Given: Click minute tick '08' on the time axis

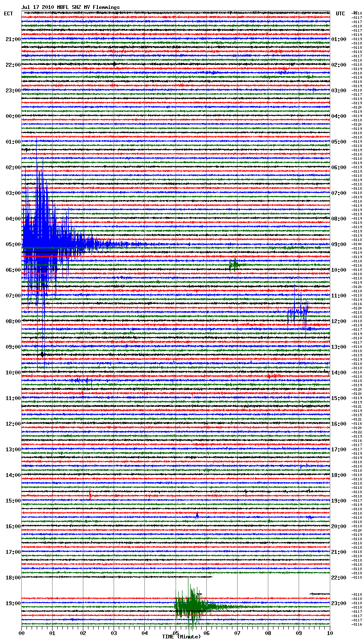Looking at the screenshot, I should [x=268, y=633].
